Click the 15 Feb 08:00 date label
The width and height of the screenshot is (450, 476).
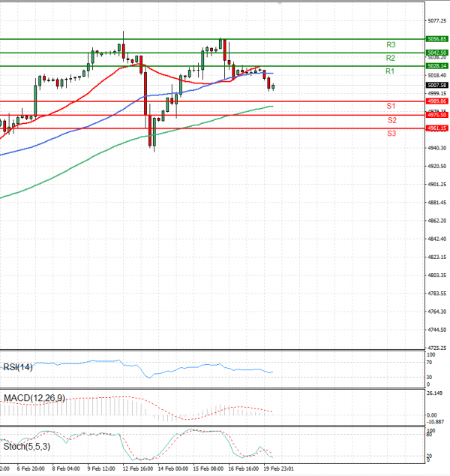pyautogui.click(x=208, y=468)
